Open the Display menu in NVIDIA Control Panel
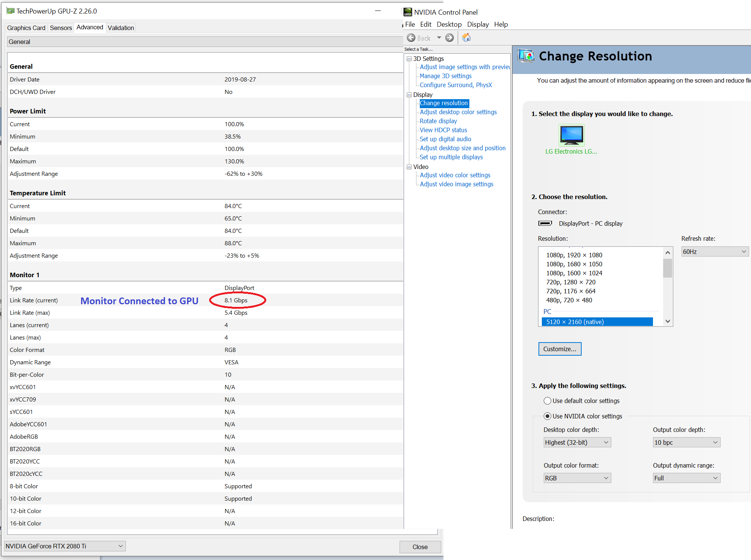Viewport: 751px width, 560px height. coord(478,24)
